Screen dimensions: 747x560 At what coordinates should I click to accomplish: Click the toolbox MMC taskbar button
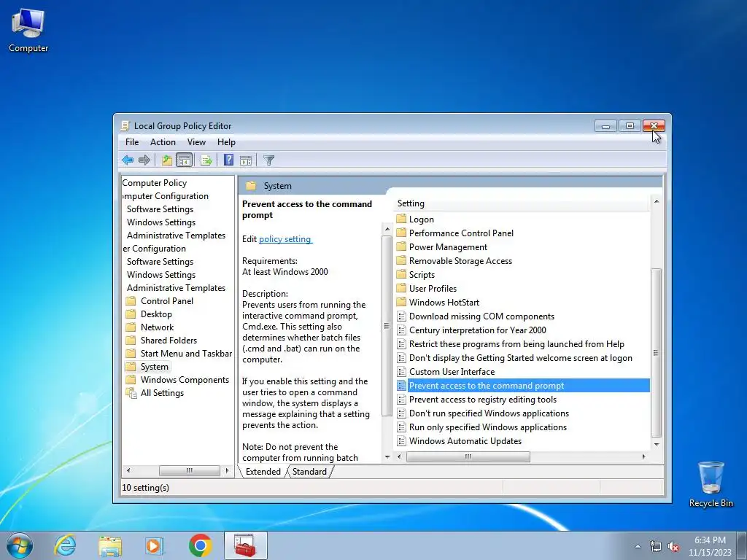245,545
